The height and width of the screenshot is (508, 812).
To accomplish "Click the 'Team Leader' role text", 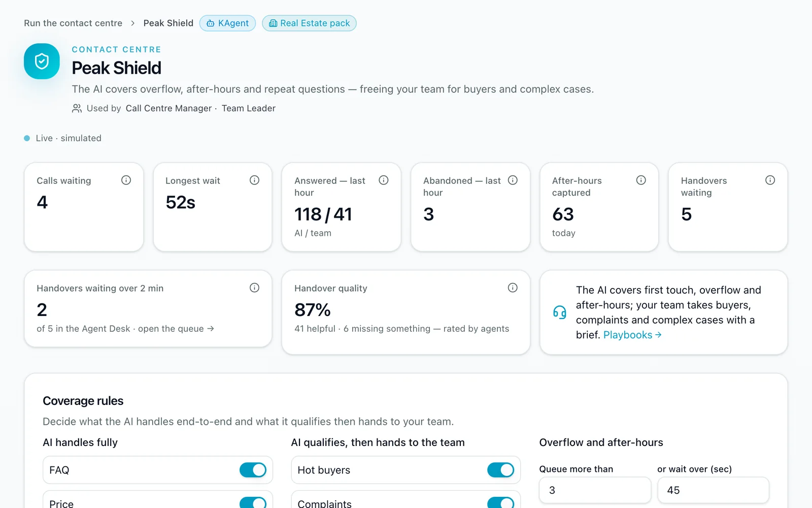I will (249, 108).
